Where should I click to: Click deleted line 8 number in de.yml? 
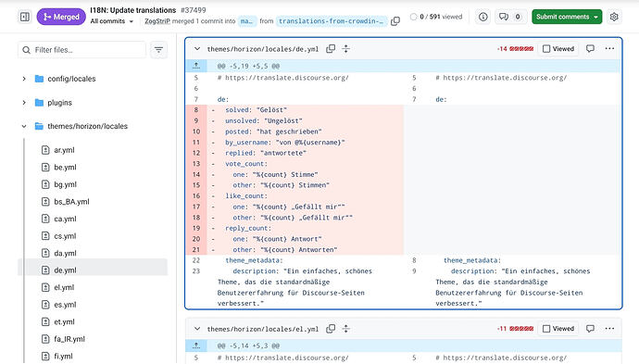tap(196, 109)
